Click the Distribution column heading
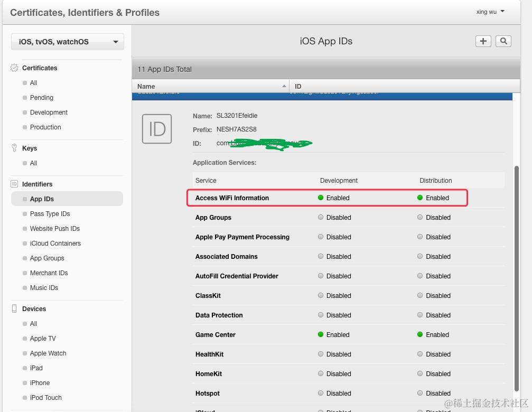Viewport: 532px width, 412px height. pos(436,181)
